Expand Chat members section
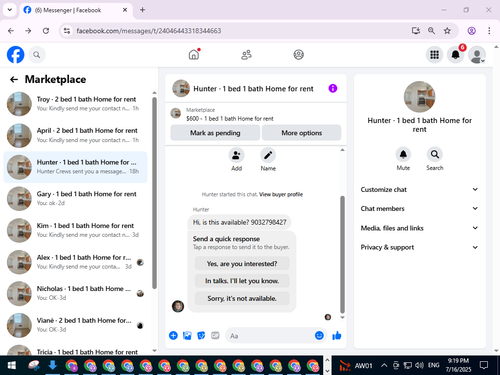This screenshot has width=500, height=375. click(x=419, y=209)
